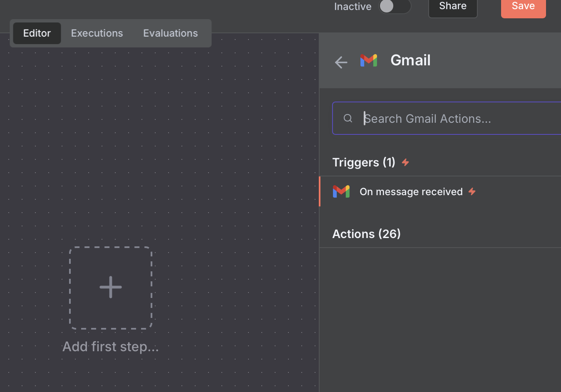Screen dimensions: 561x392
Task: Save the workflow with the Save button
Action: pyautogui.click(x=523, y=6)
